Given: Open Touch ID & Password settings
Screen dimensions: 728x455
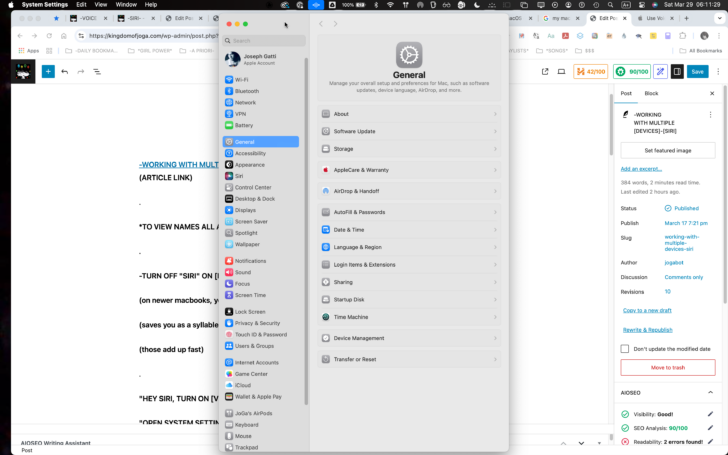Looking at the screenshot, I should [260, 334].
